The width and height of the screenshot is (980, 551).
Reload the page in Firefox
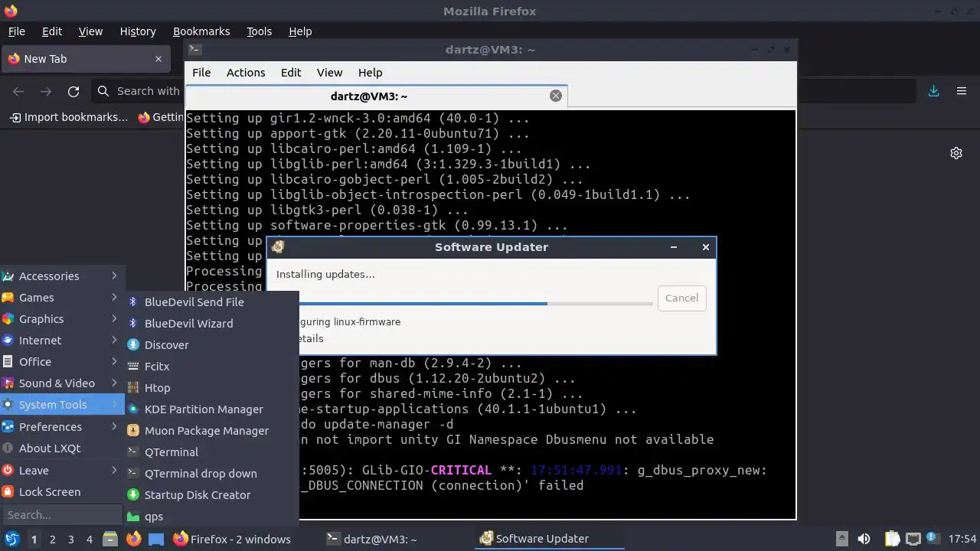point(73,91)
